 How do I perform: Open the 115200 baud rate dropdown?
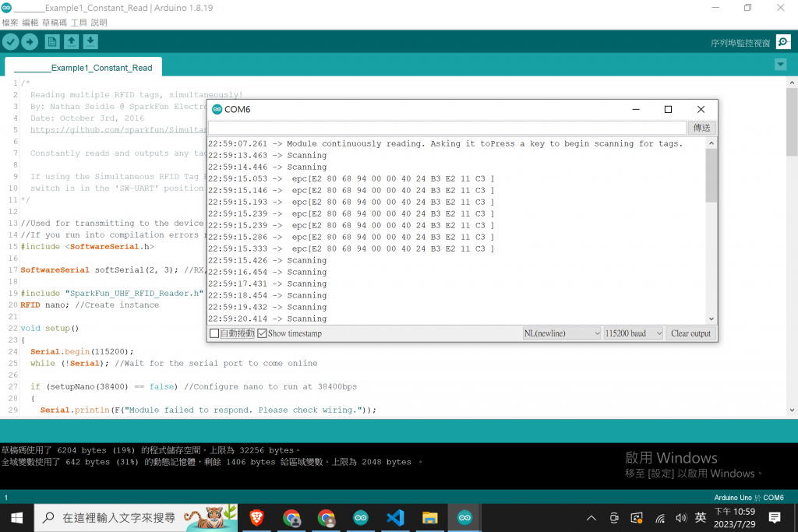(633, 333)
